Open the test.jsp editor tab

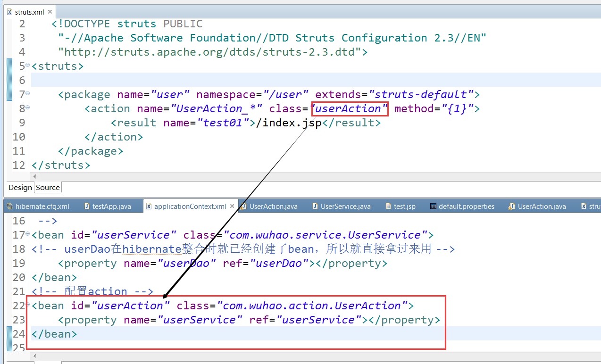tap(400, 206)
